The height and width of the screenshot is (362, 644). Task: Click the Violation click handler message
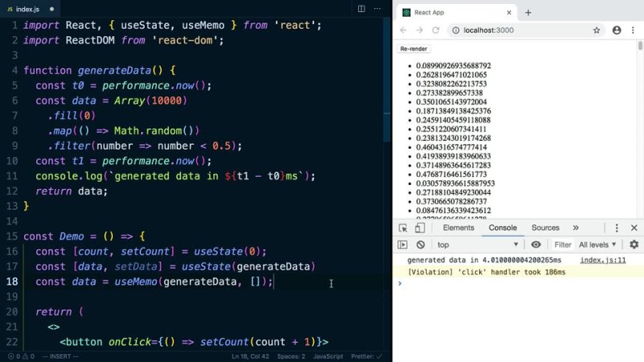(486, 272)
